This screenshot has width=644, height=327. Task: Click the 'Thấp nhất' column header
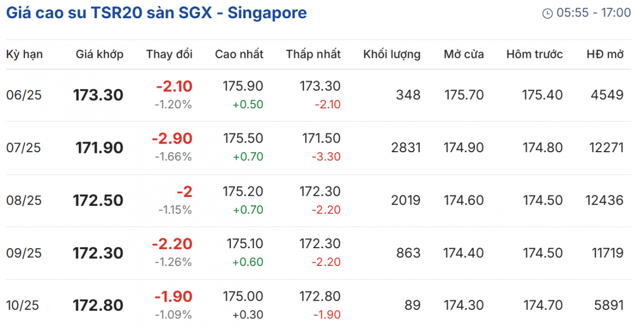[313, 54]
